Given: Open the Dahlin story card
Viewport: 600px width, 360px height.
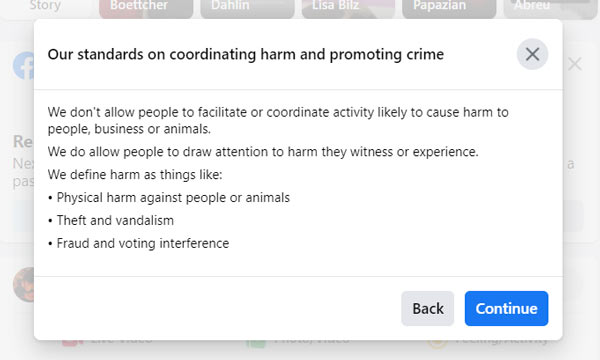Looking at the screenshot, I should [x=247, y=8].
